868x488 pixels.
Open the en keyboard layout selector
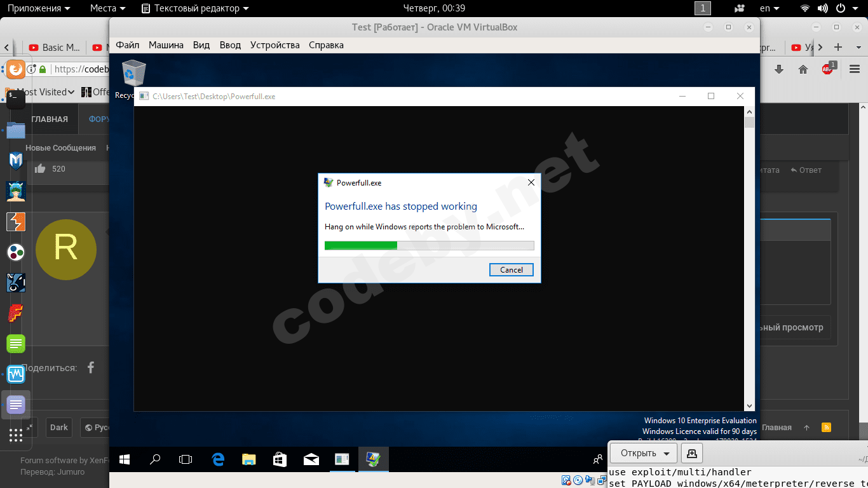[770, 8]
